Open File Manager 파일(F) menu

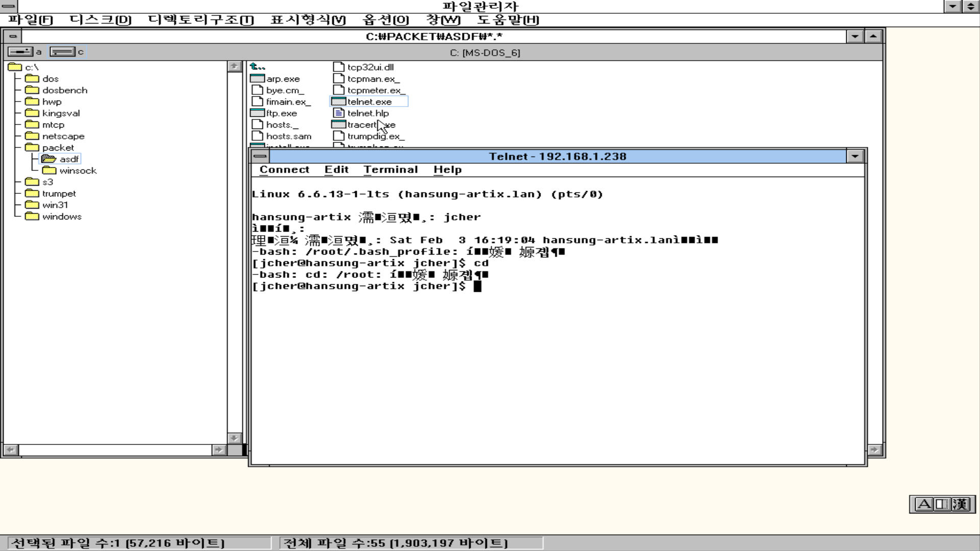point(31,20)
